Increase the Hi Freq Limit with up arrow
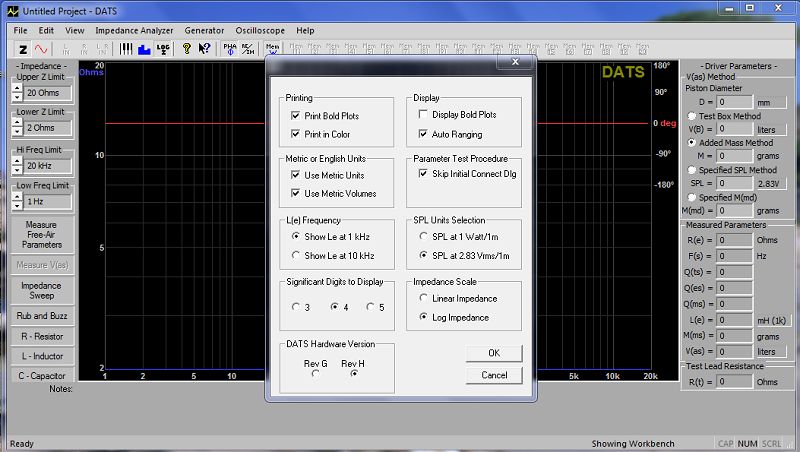This screenshot has height=452, width=800. (x=17, y=162)
